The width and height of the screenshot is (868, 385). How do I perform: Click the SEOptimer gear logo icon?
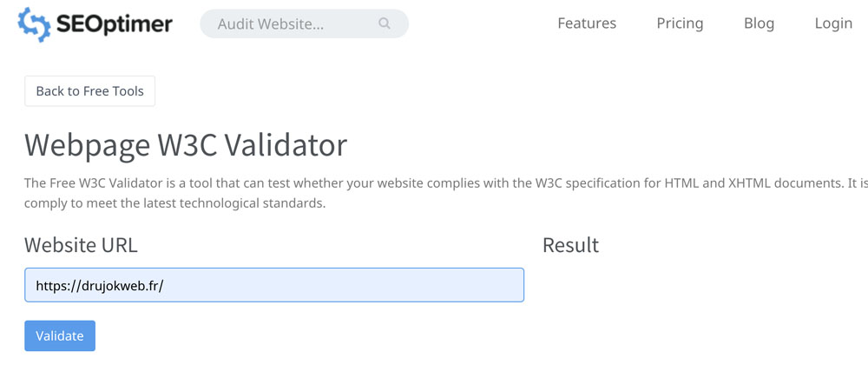tap(34, 24)
